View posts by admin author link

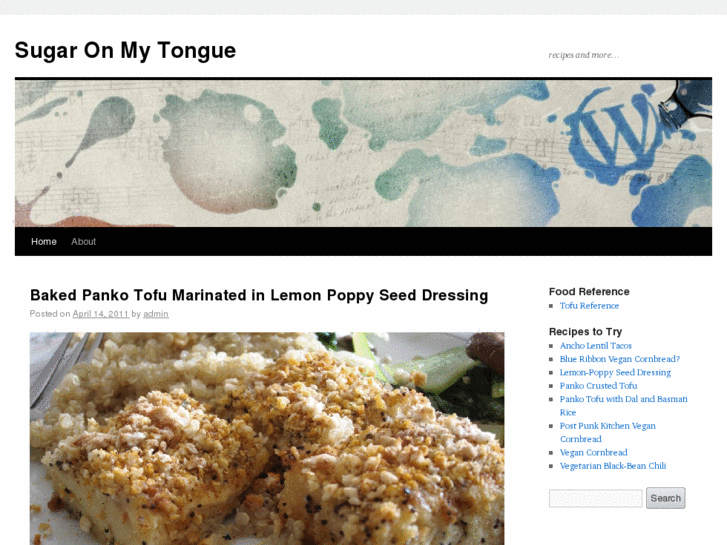click(156, 314)
